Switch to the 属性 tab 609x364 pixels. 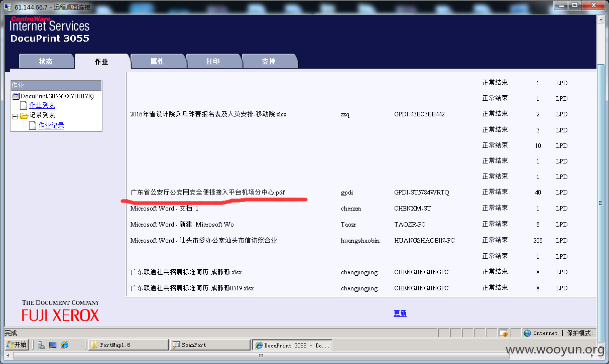click(x=157, y=61)
